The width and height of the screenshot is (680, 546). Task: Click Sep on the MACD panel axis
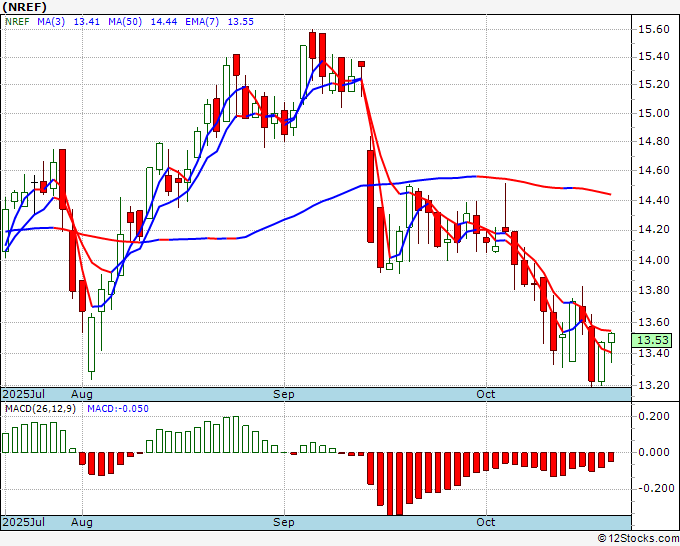tap(284, 522)
